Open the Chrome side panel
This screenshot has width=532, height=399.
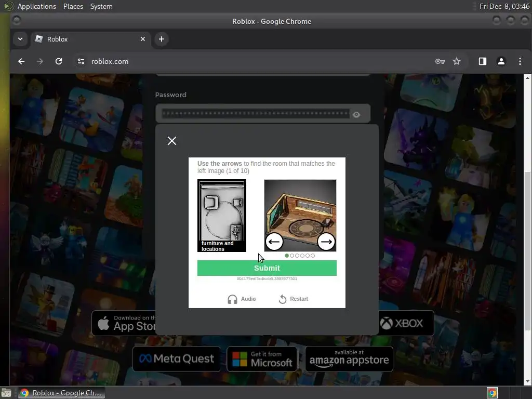pyautogui.click(x=483, y=61)
